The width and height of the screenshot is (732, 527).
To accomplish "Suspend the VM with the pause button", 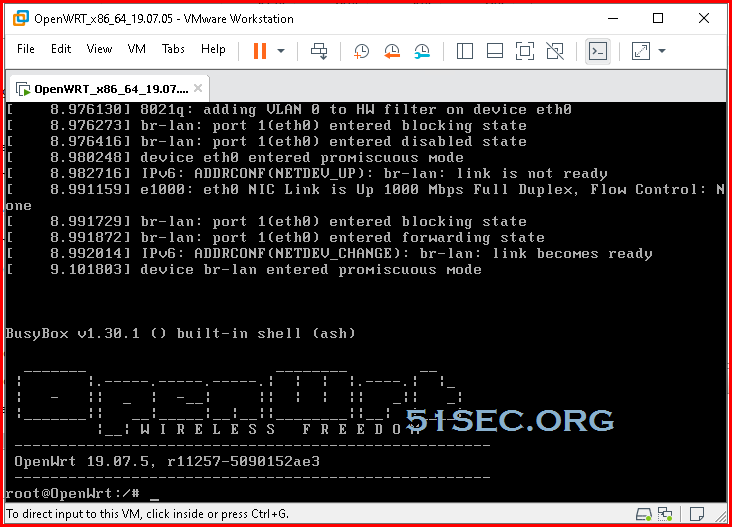I will click(x=260, y=51).
